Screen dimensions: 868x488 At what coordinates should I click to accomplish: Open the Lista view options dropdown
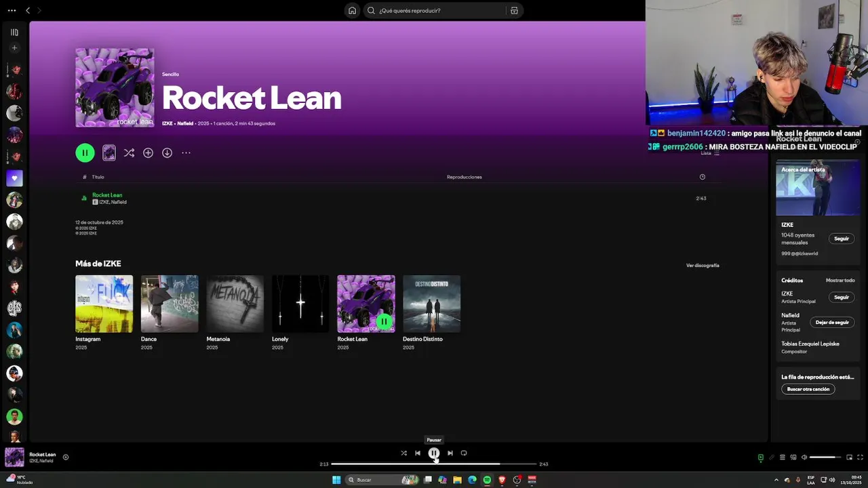click(x=710, y=152)
